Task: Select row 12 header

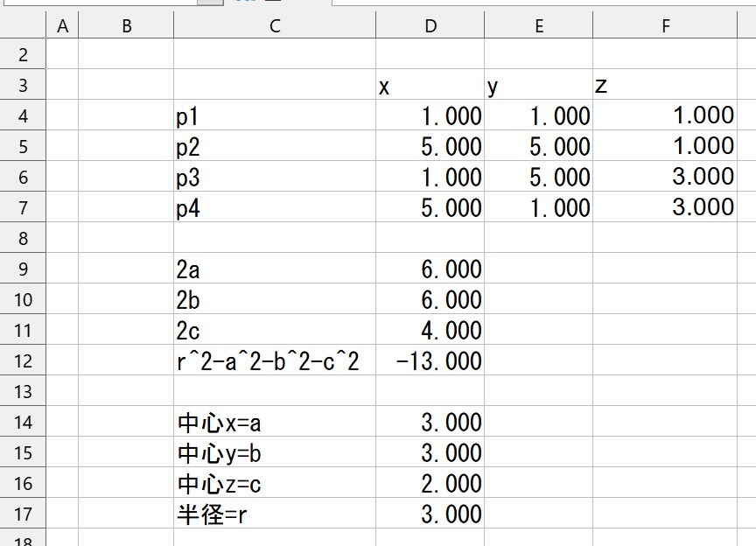Action: pos(23,360)
